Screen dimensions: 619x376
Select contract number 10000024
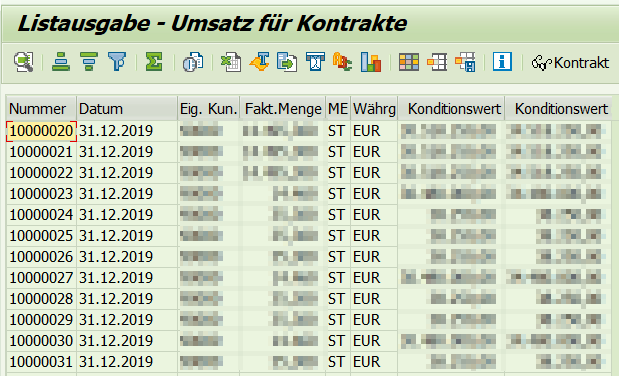tap(41, 215)
